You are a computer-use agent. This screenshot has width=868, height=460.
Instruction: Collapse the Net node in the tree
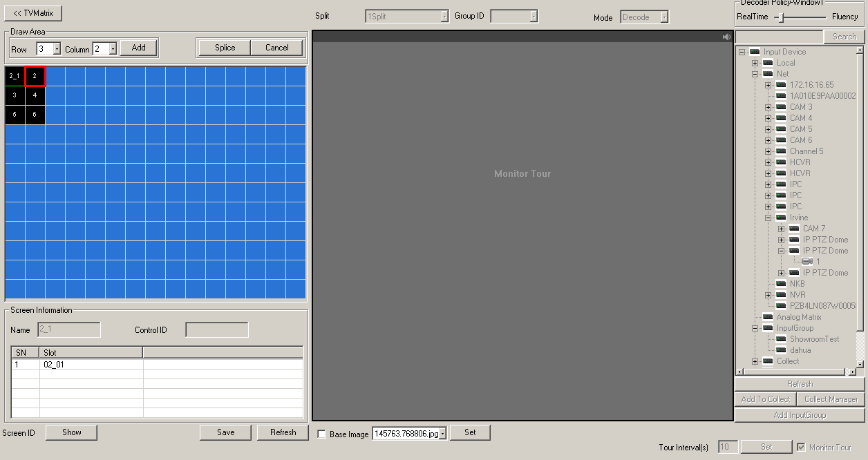[x=755, y=74]
